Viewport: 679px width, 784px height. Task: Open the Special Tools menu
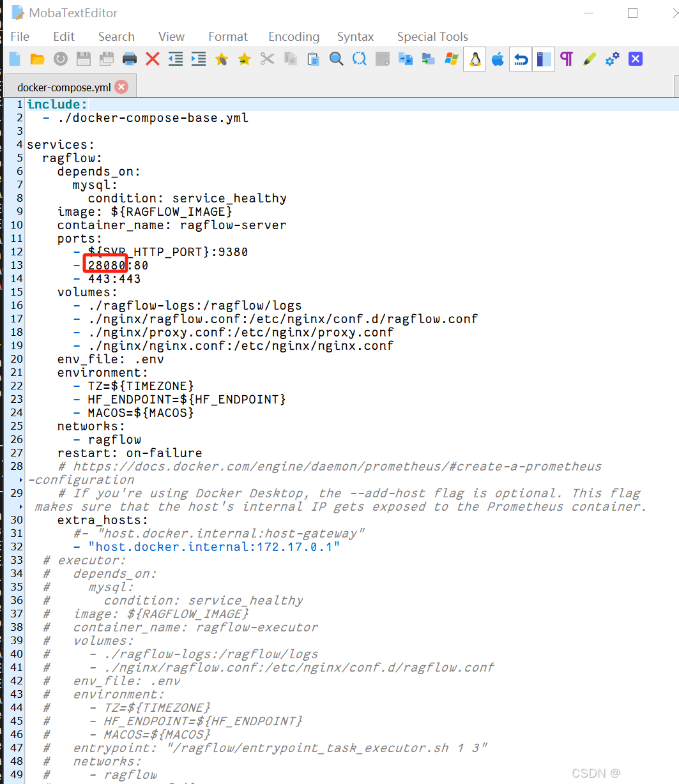(x=432, y=36)
